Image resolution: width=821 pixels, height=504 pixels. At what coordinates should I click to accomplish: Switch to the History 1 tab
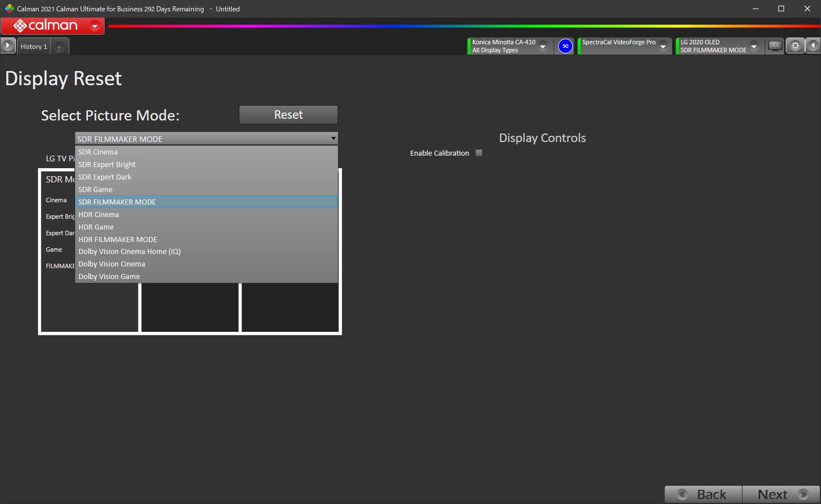pos(34,47)
